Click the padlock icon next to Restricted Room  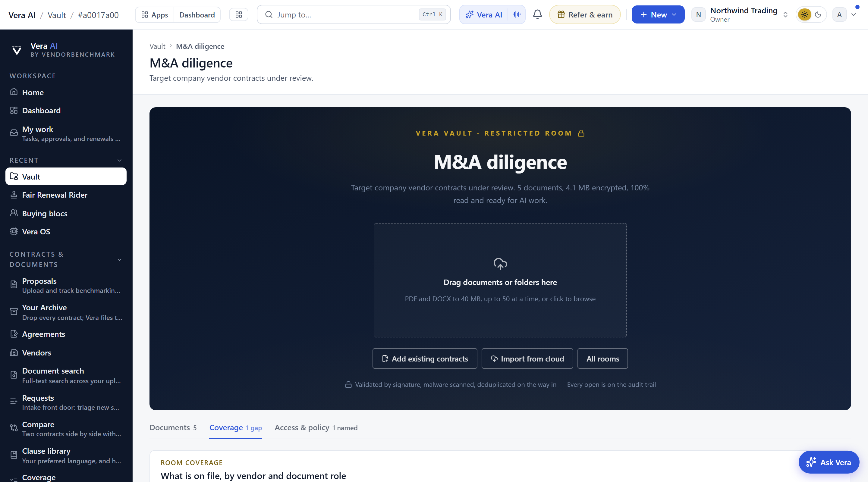coord(581,133)
